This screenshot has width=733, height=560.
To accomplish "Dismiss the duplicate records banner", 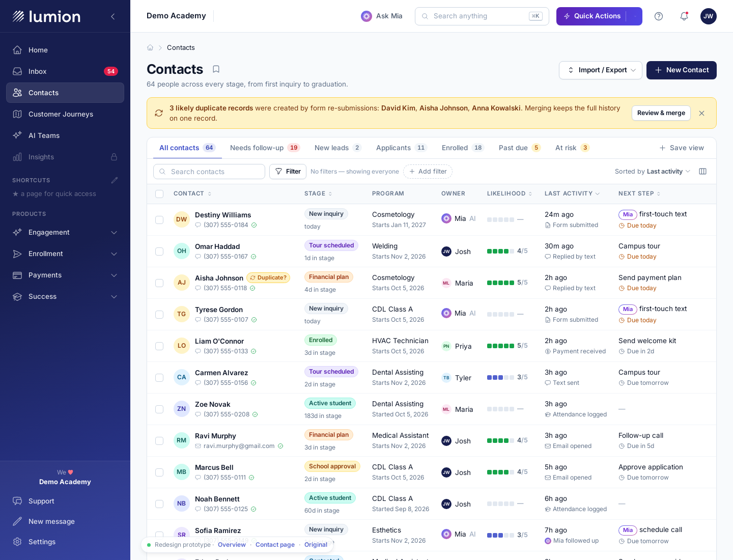I will [701, 113].
